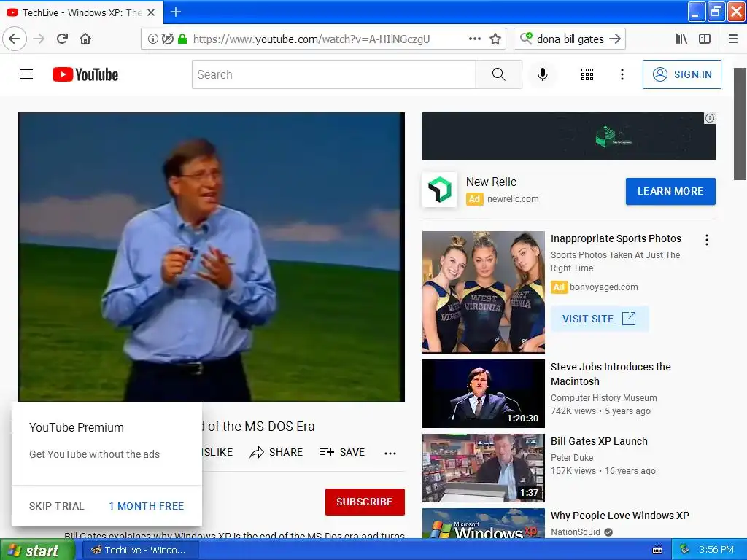This screenshot has width=747, height=560.
Task: Click ad info icon on banner
Action: [x=709, y=118]
